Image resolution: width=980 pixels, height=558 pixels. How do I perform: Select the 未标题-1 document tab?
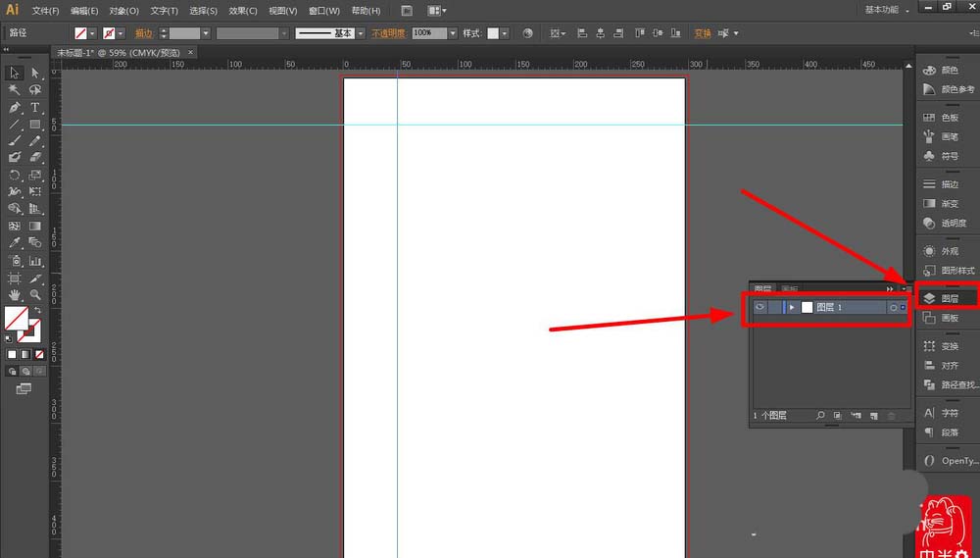pos(119,53)
